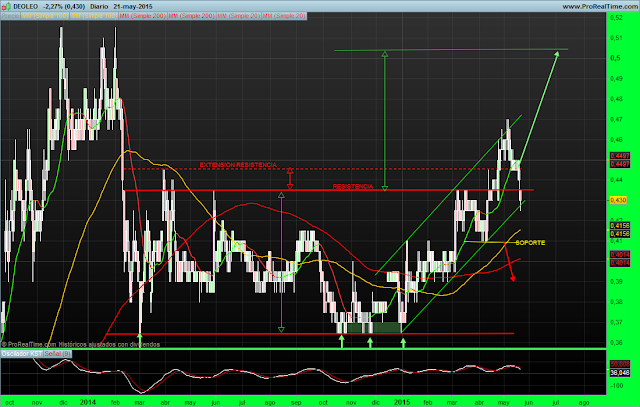This screenshot has height=407, width=640.
Task: Click the 2015 year label on time axis
Action: 402,403
